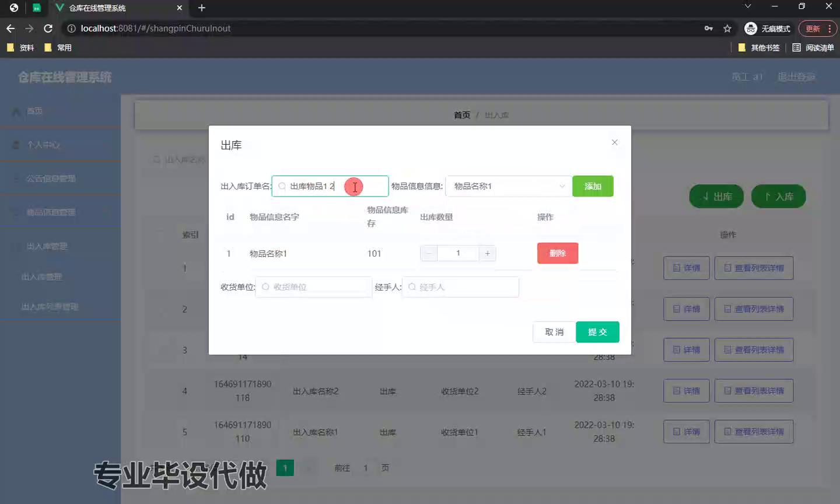Screen dimensions: 840x504
Task: Go back with browser back arrow
Action: (x=10, y=28)
